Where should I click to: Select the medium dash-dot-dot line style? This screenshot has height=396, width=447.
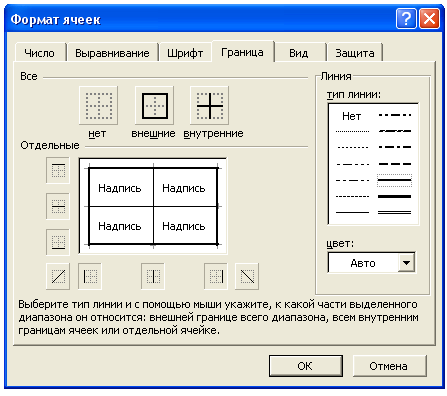point(395,115)
